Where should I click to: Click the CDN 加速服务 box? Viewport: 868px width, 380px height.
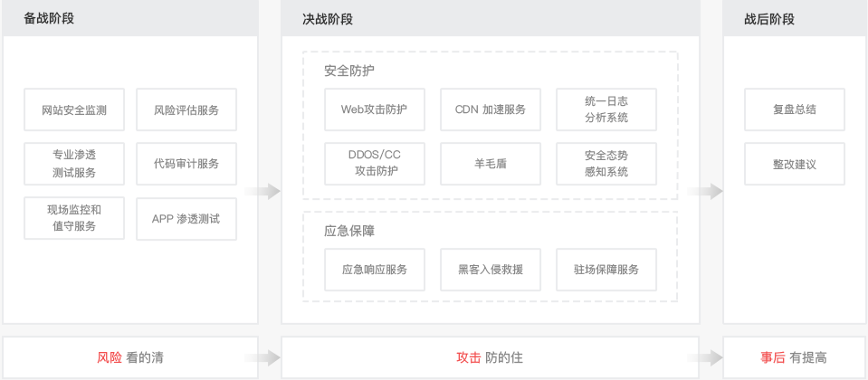pyautogui.click(x=491, y=109)
